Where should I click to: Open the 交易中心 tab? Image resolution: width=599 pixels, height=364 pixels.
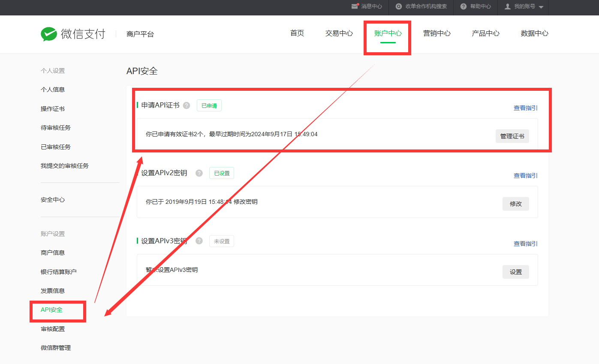(339, 33)
